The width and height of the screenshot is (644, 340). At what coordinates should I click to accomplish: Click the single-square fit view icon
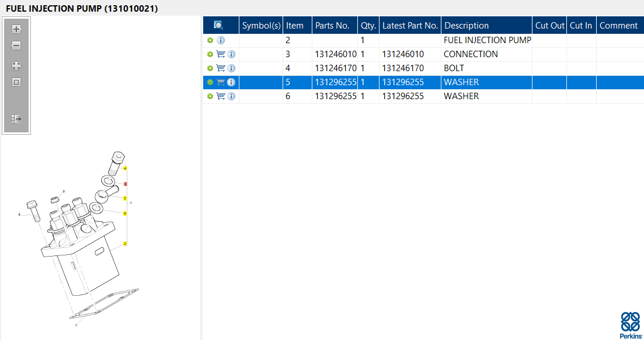coord(16,82)
